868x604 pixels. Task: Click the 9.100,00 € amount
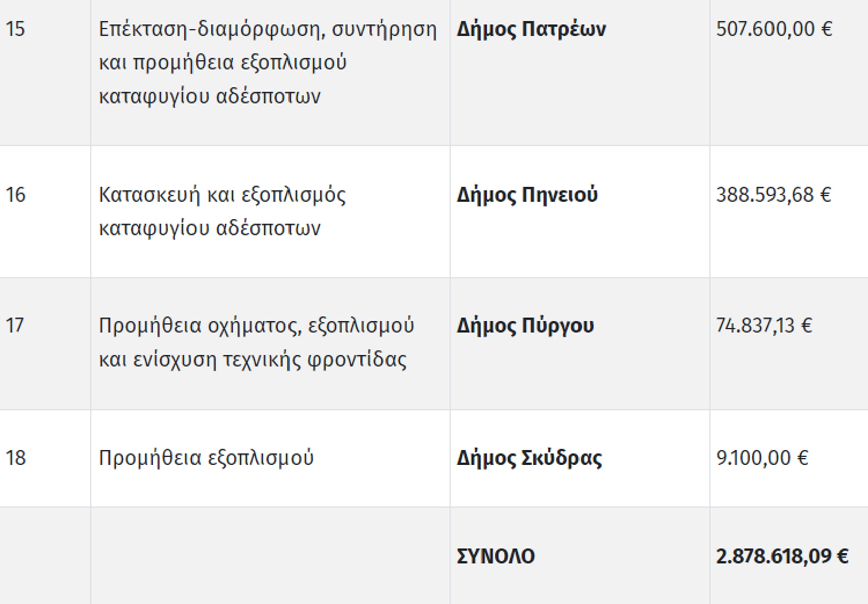pos(762,458)
